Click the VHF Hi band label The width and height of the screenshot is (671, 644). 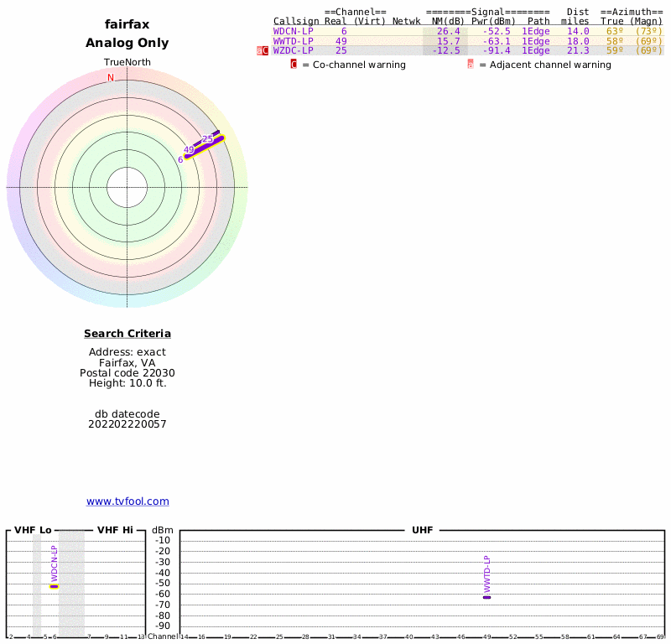coord(115,530)
